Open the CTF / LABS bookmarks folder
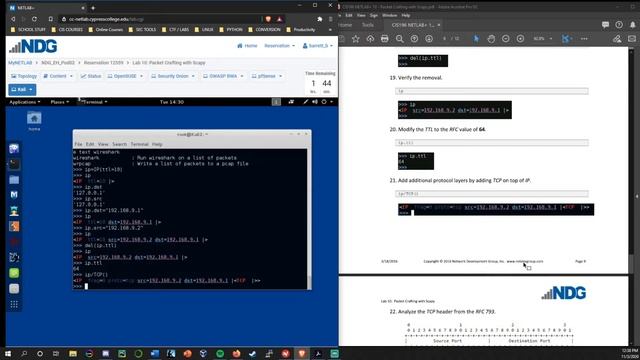640x360 pixels. (176, 30)
